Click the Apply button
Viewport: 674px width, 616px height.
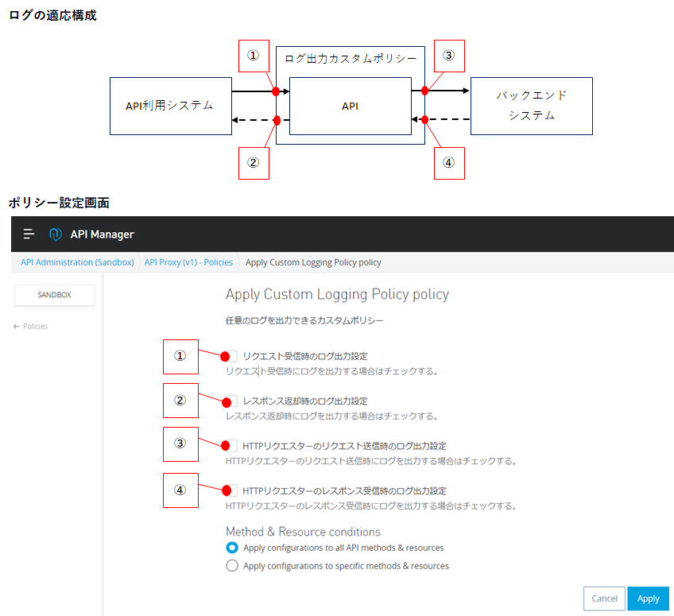[648, 599]
